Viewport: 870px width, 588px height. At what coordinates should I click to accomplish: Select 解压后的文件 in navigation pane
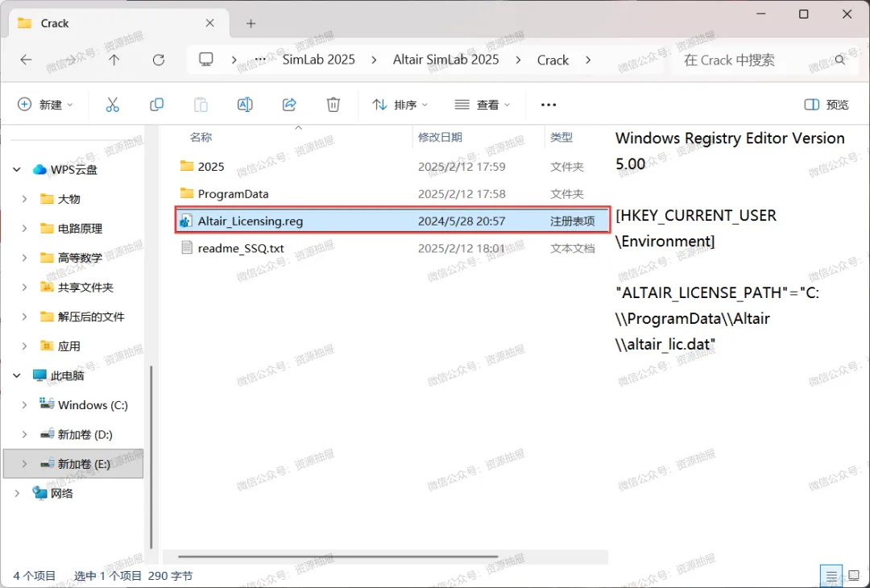[91, 317]
